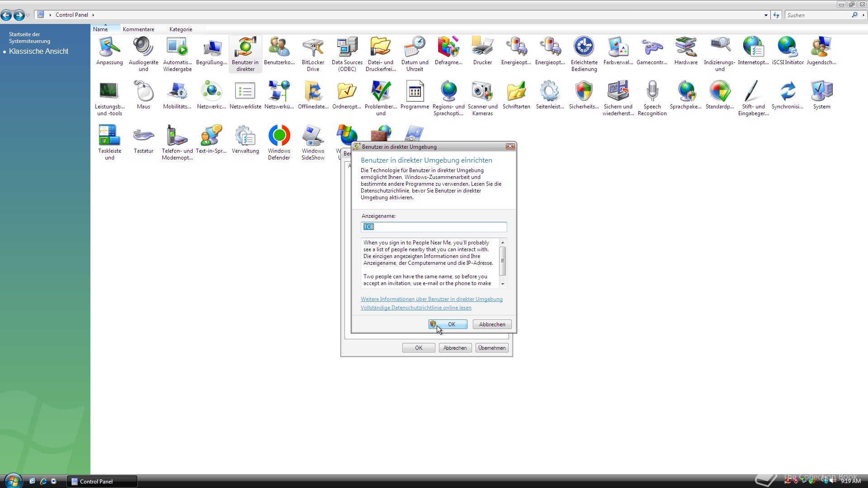Click Abbrechen in the background dialog
Image resolution: width=868 pixels, height=488 pixels.
click(x=455, y=348)
